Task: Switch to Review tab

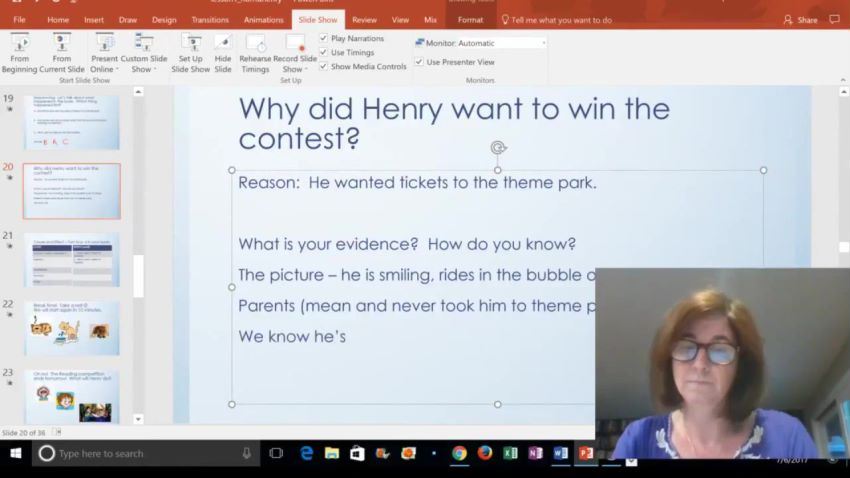Action: tap(364, 20)
